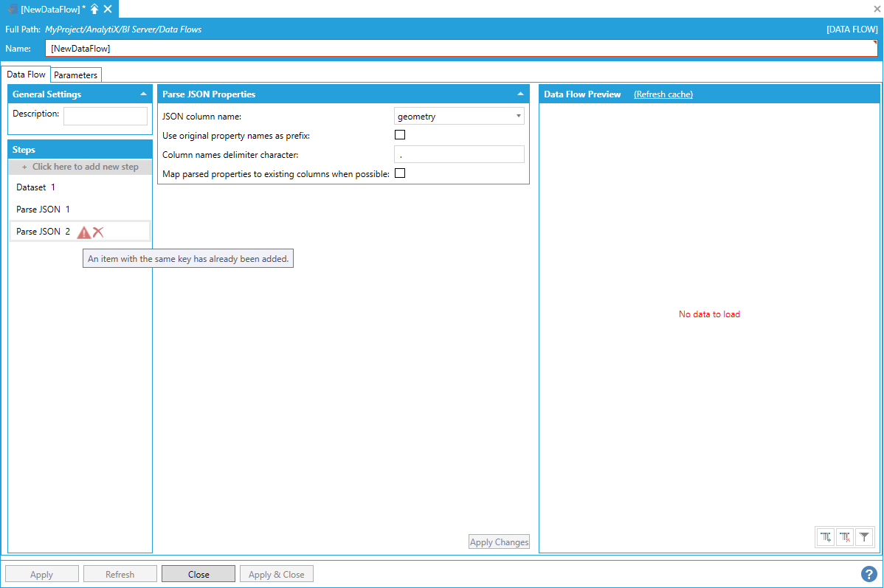The image size is (884, 588).
Task: Click the add column icon in preview
Action: click(x=826, y=537)
